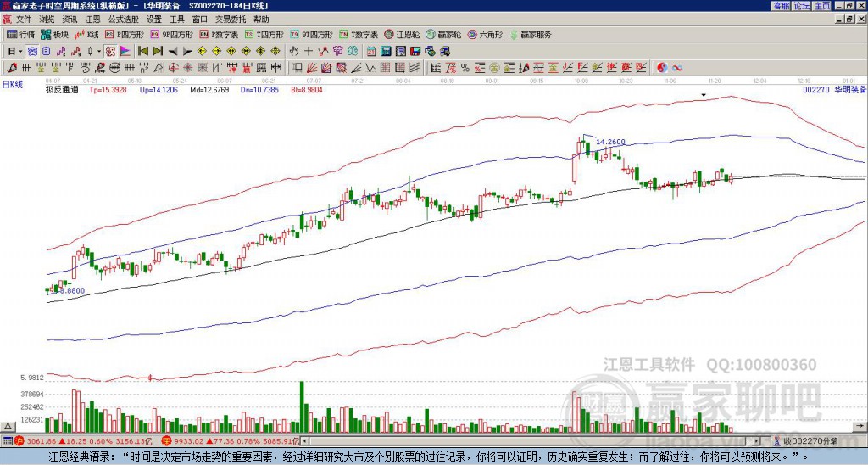The width and height of the screenshot is (868, 465).
Task: Select the red fan lines tool
Action: point(311,68)
